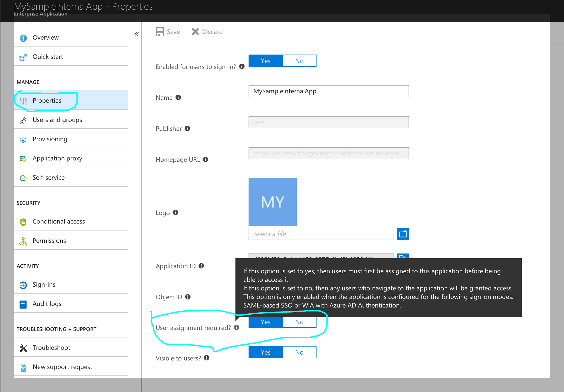Open Conditional access under Security
The height and width of the screenshot is (392, 564).
[59, 221]
